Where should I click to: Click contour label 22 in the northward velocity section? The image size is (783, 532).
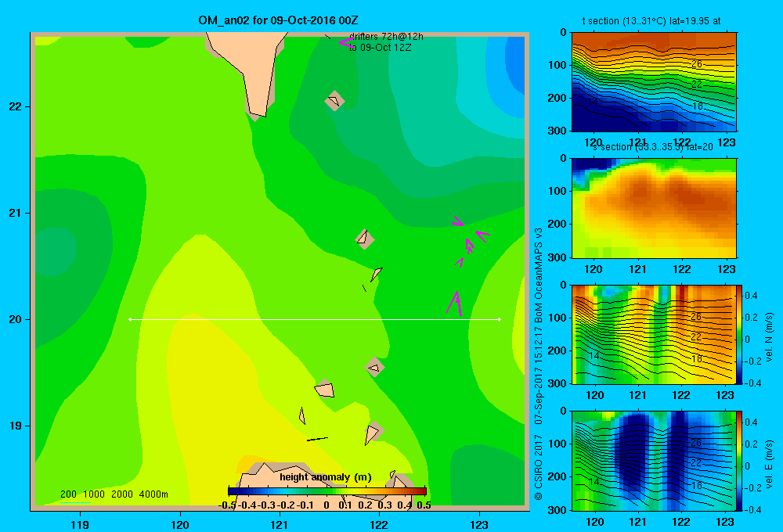[x=697, y=337]
